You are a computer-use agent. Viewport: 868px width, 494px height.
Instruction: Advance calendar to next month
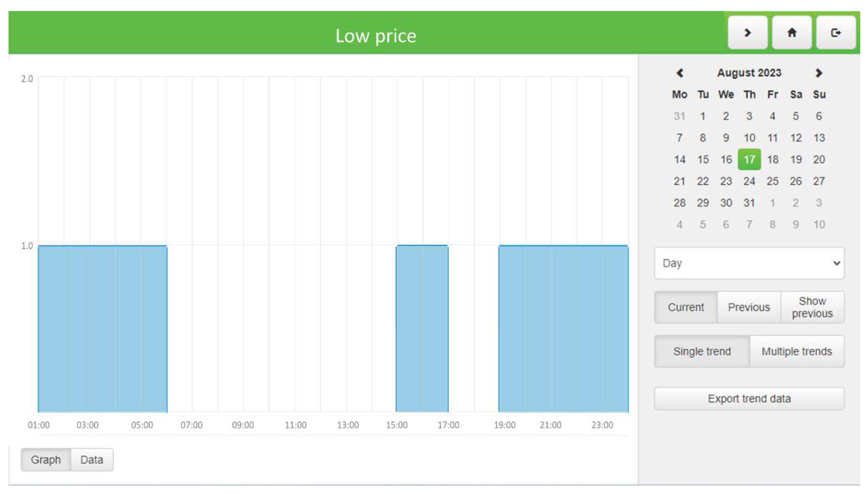click(x=819, y=73)
